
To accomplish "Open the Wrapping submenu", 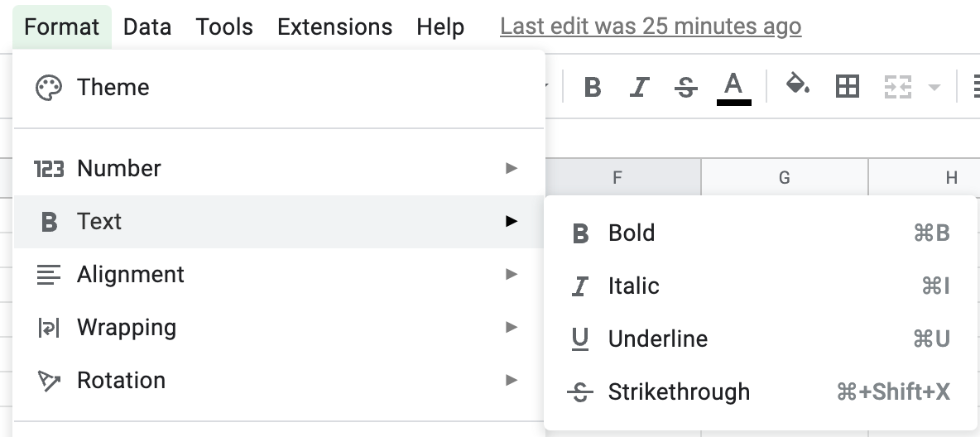I will coord(279,328).
